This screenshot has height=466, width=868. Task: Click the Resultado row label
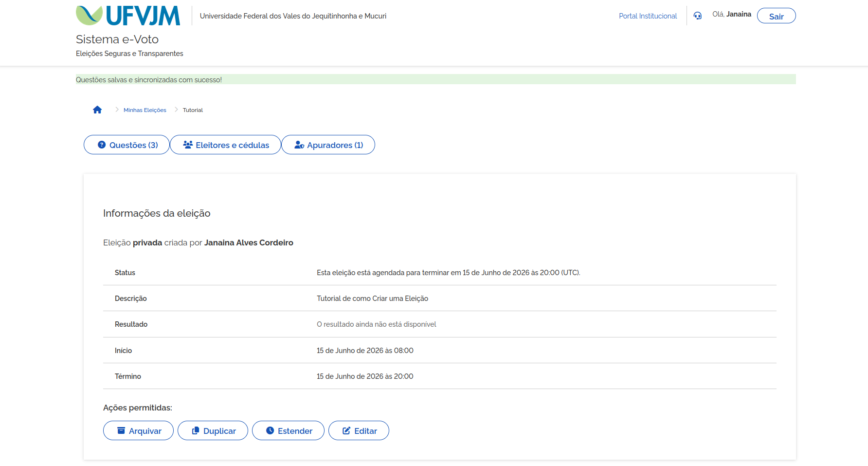pos(131,324)
